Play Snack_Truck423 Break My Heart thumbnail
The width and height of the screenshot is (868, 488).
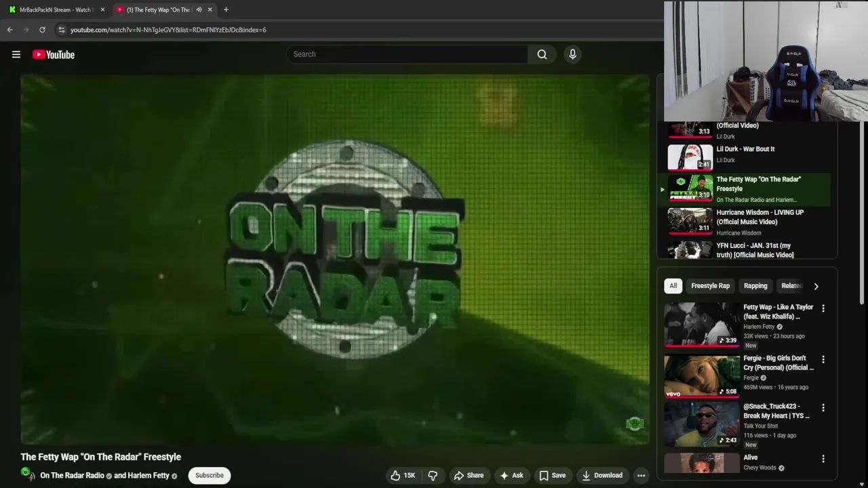point(702,424)
